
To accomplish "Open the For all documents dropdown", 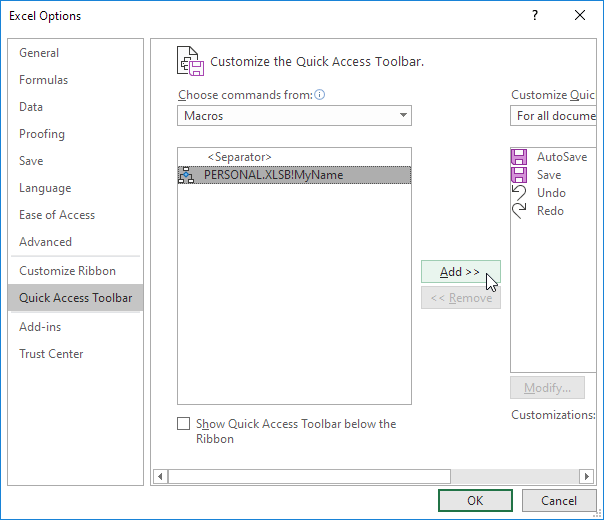I will (x=555, y=116).
